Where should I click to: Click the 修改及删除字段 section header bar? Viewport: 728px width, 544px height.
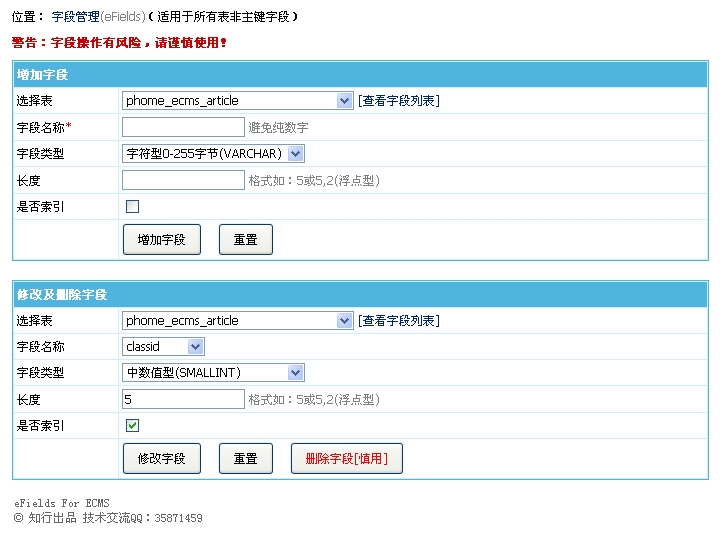pyautogui.click(x=358, y=295)
